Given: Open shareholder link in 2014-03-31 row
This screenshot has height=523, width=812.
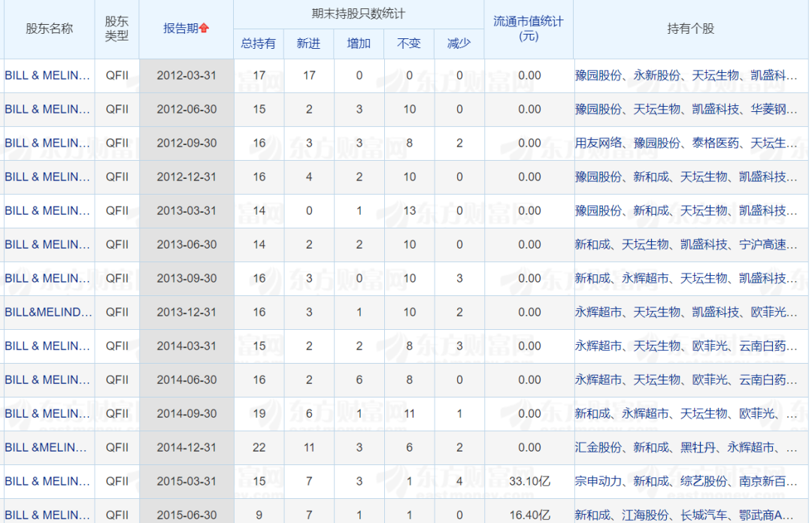Looking at the screenshot, I should coord(47,346).
